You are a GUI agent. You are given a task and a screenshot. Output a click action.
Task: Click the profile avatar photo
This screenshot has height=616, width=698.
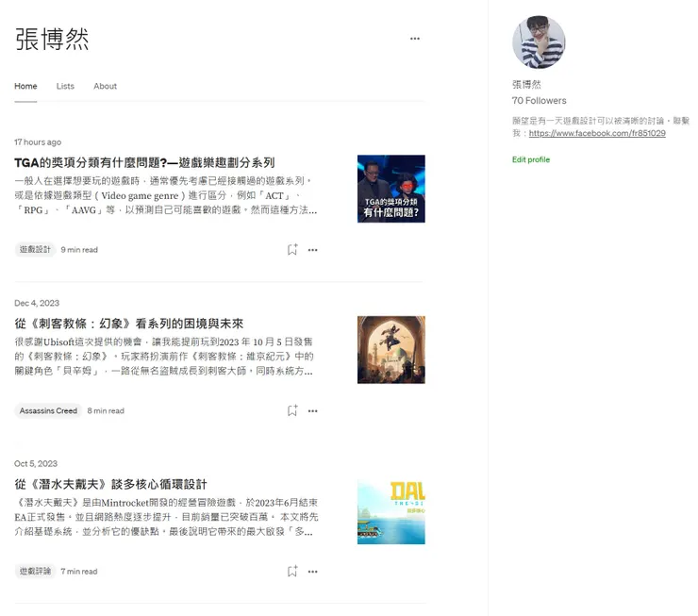click(539, 42)
